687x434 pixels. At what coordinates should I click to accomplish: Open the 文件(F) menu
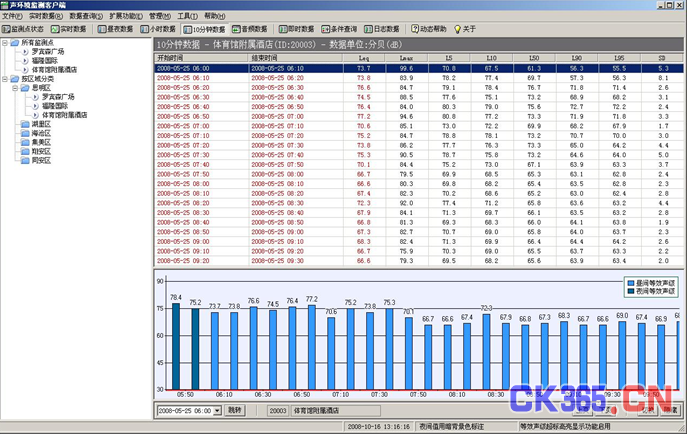click(12, 16)
